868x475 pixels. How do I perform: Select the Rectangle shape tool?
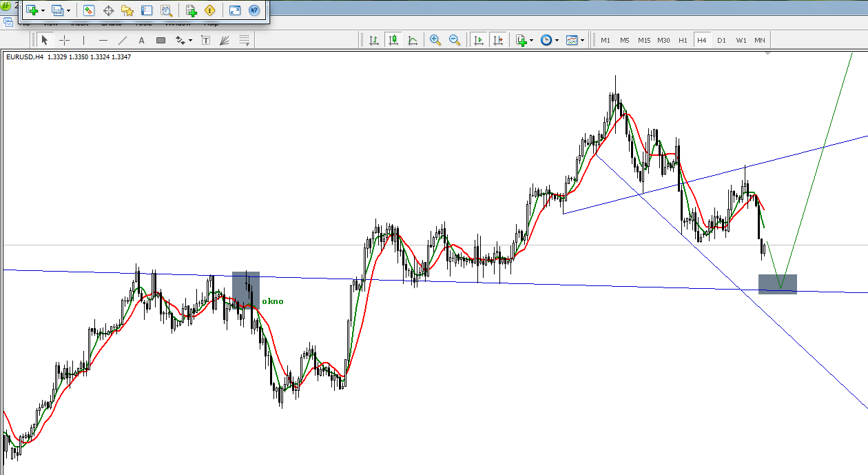coord(161,40)
